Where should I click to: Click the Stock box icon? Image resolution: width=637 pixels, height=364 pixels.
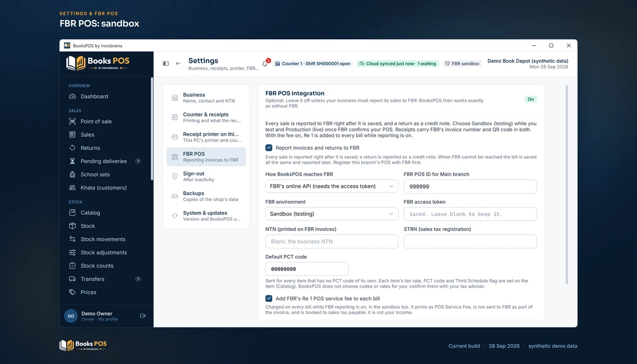coord(73,226)
